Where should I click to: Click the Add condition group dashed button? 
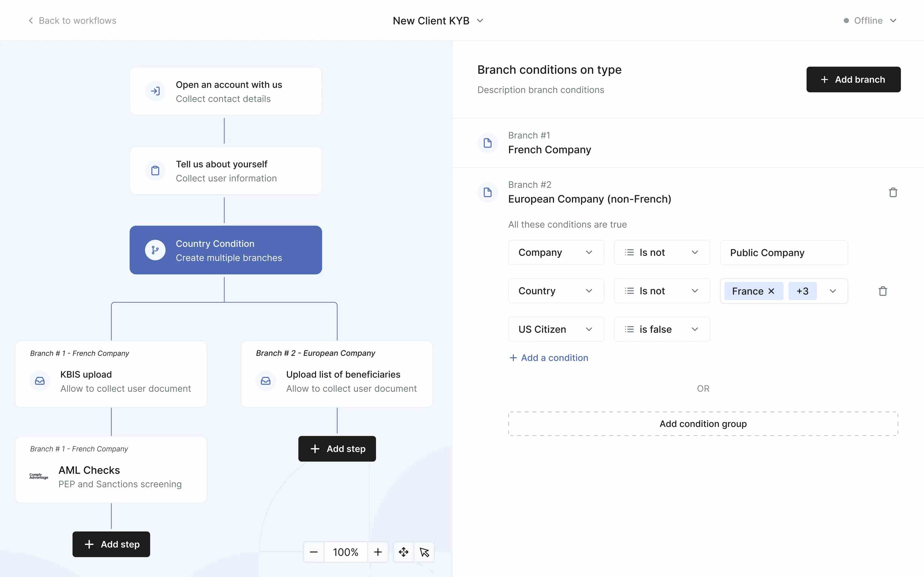(x=703, y=424)
